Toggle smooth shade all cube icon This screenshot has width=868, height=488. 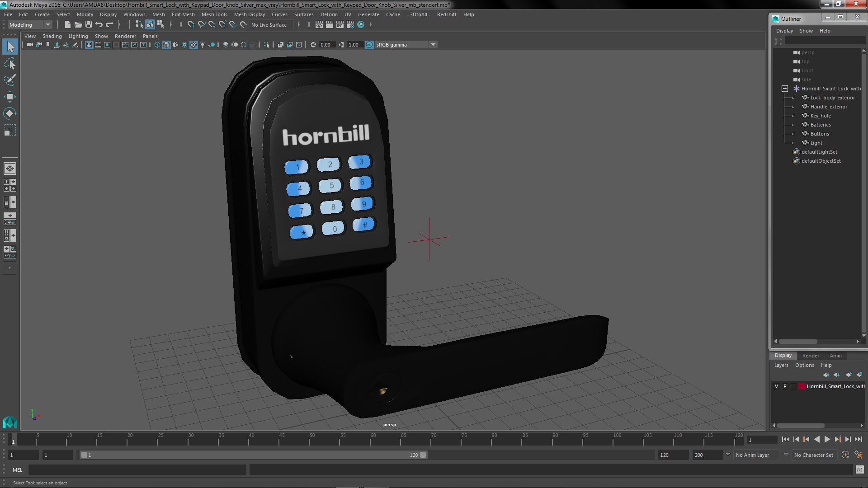click(166, 45)
